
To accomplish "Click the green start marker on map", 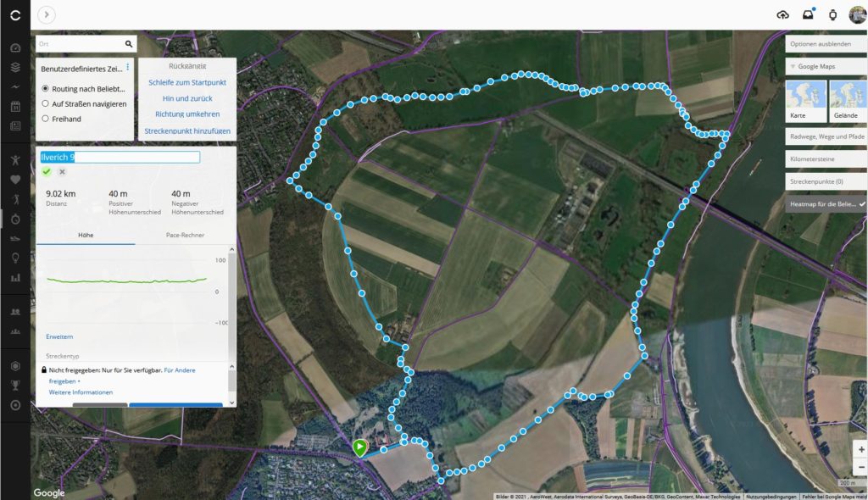I will [x=359, y=447].
